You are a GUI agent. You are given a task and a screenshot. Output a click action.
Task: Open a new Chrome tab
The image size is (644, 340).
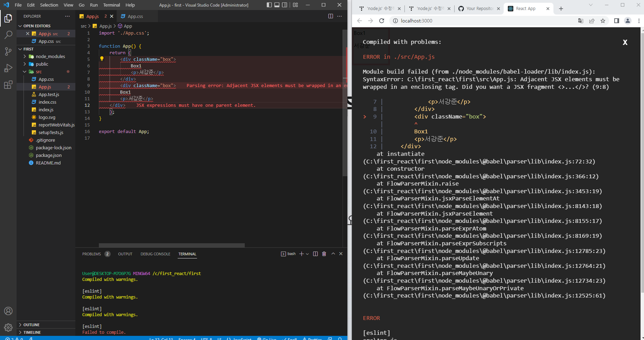[561, 9]
